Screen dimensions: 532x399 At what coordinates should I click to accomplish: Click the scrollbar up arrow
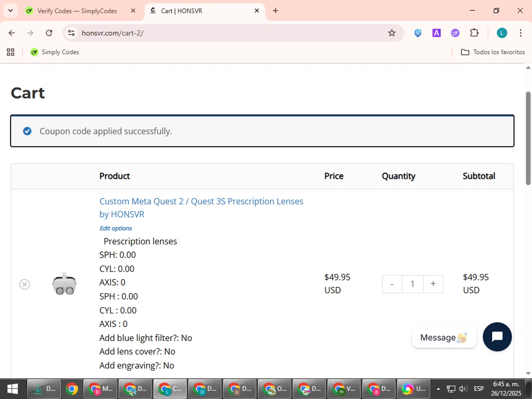tap(528, 67)
